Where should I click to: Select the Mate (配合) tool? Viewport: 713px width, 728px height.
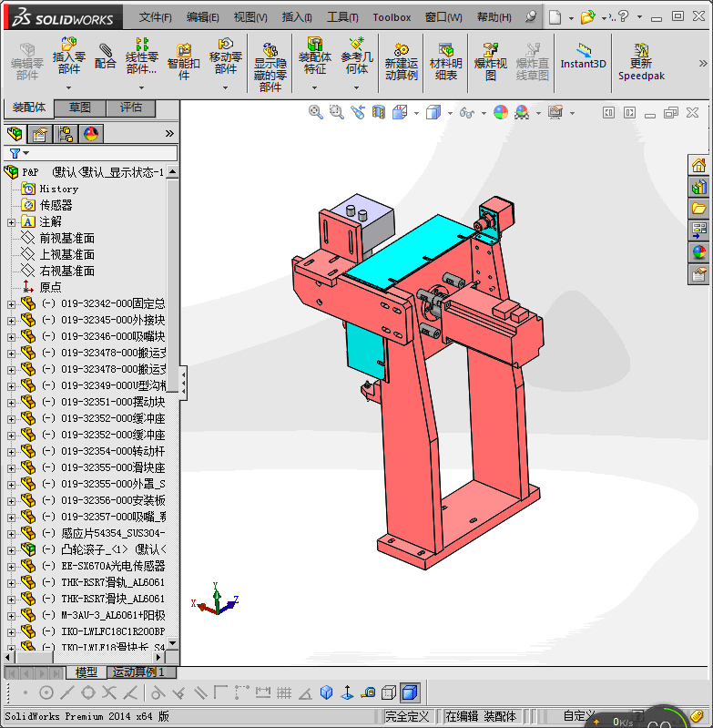[x=106, y=56]
